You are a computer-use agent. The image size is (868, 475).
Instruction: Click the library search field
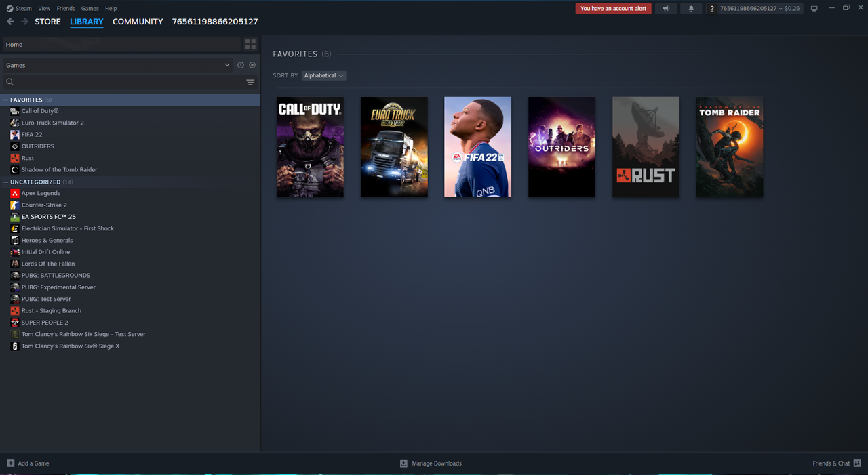(x=130, y=82)
